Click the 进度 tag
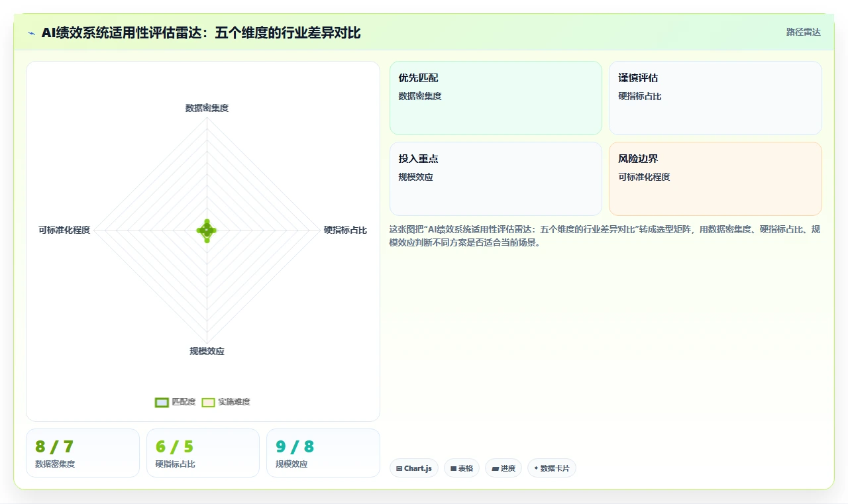 tap(503, 468)
